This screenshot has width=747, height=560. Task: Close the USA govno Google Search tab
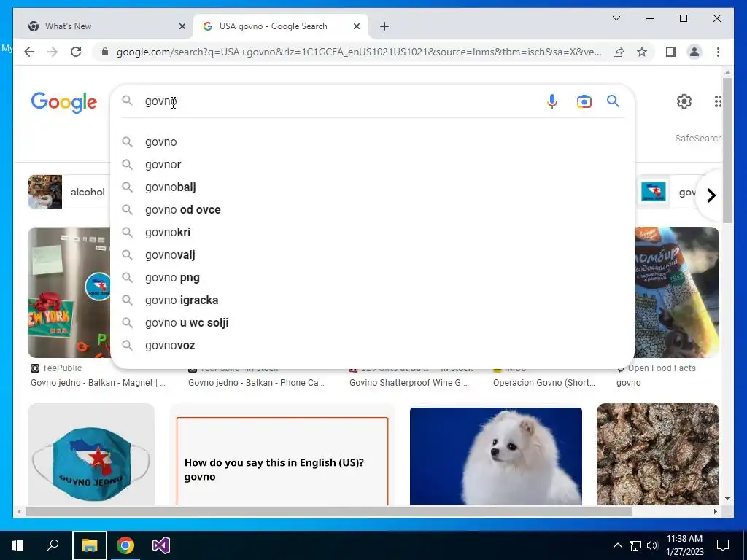356,26
